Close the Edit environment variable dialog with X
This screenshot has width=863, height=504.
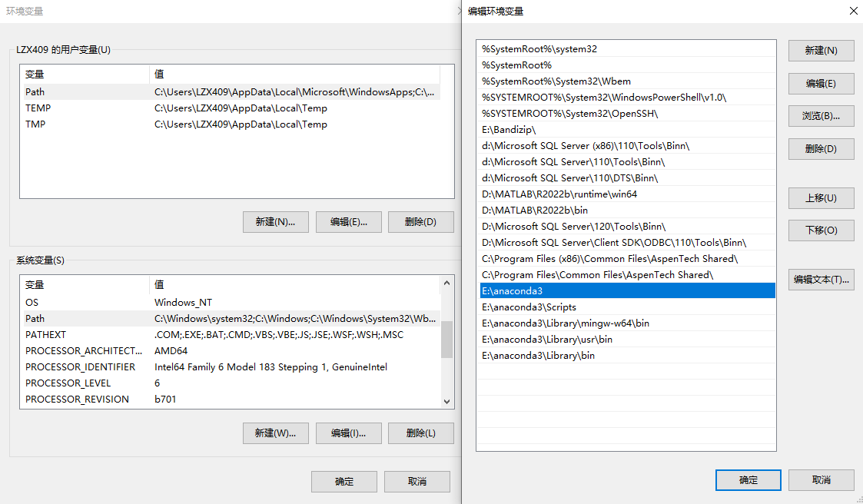pyautogui.click(x=854, y=11)
